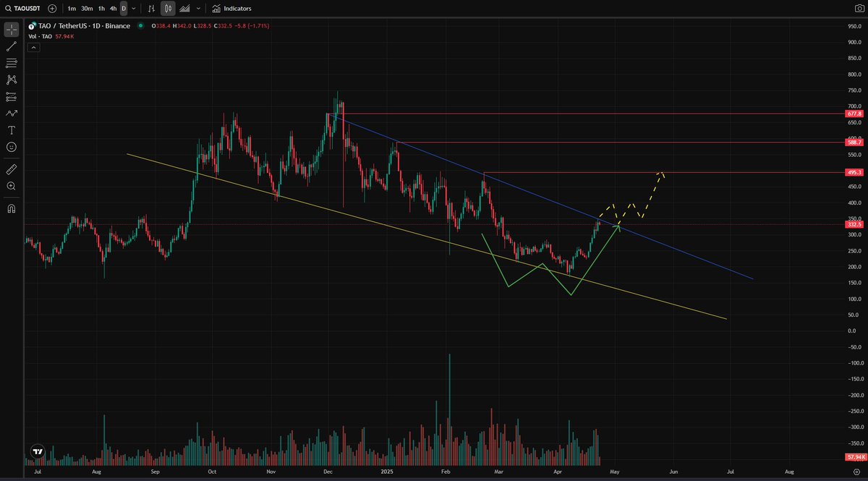
Task: Expand the timeframe interval dropdown
Action: point(133,9)
